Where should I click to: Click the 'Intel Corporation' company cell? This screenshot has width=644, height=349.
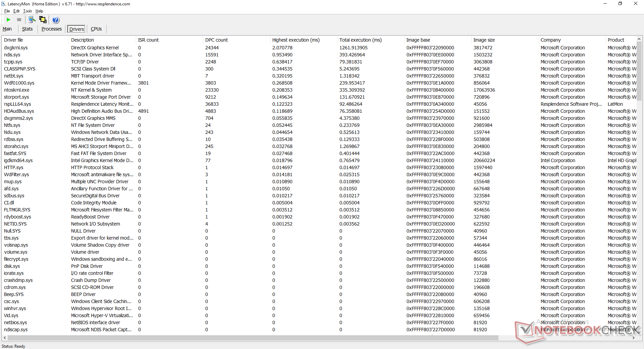click(558, 160)
